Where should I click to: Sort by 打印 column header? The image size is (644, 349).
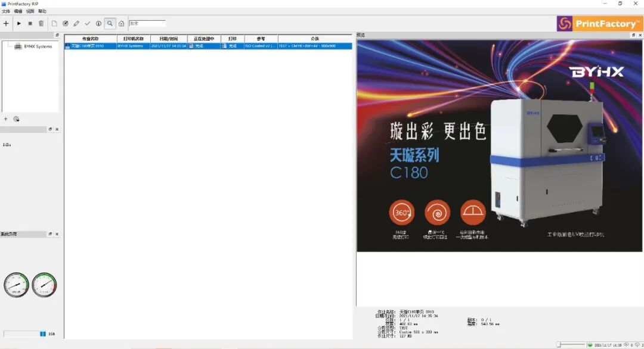[233, 39]
